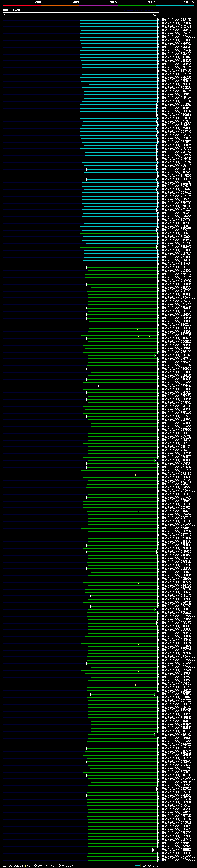Select hit label UniRef100_B1X447
Image resolution: width=197 pixels, height=868 pixels.
[x=177, y=189]
